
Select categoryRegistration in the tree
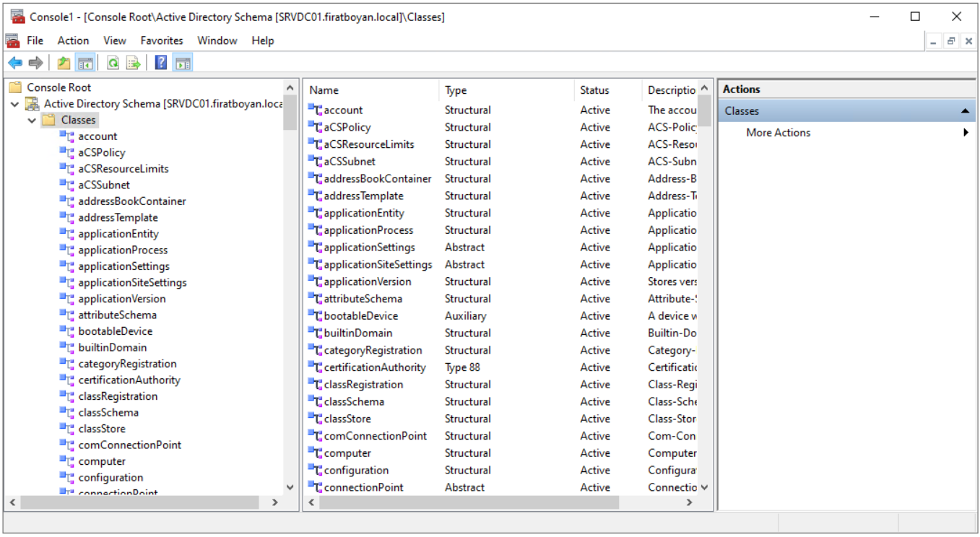(127, 364)
